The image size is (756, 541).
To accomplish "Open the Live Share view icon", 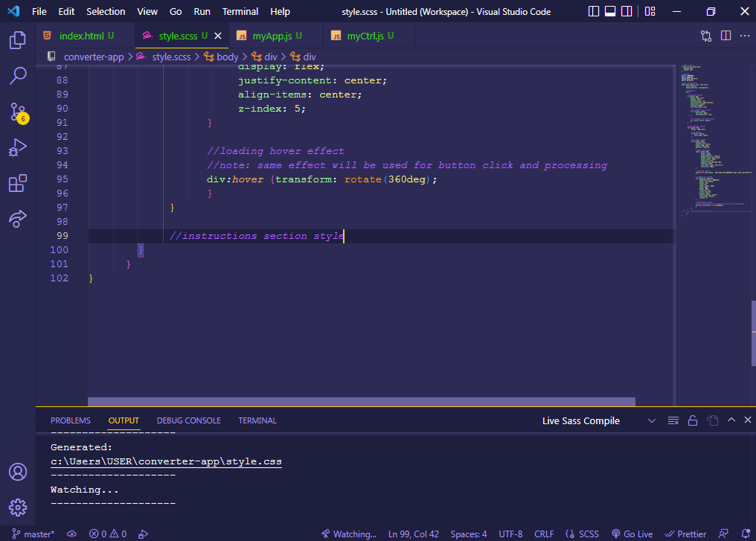I will click(18, 219).
